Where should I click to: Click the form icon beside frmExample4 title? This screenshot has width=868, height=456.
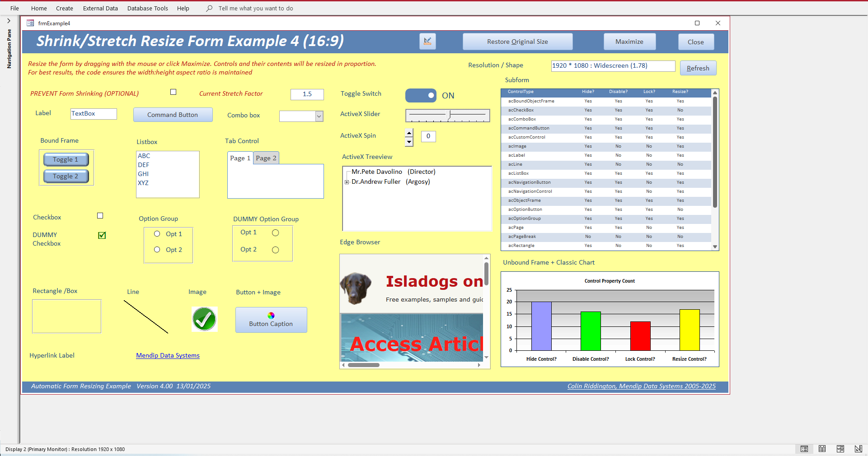pos(30,23)
